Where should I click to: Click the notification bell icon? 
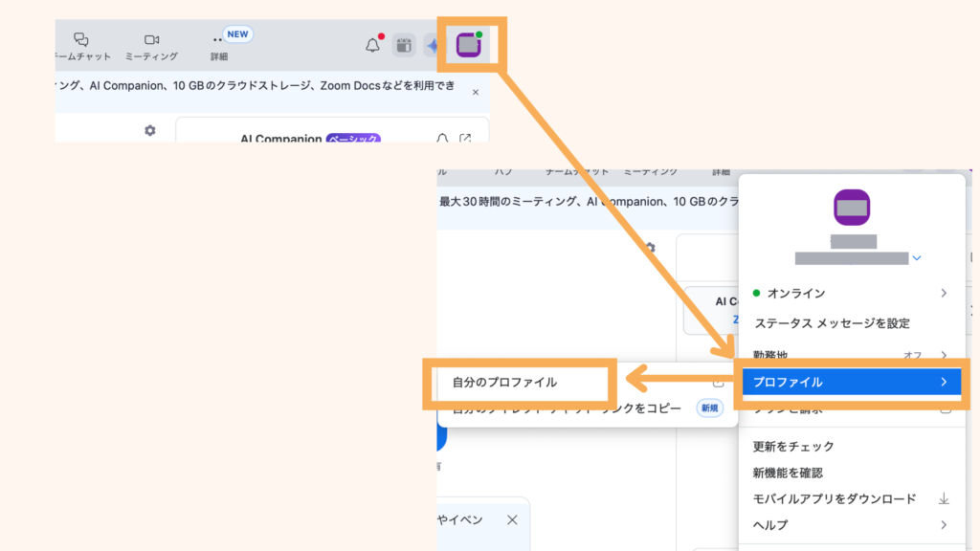[x=374, y=44]
